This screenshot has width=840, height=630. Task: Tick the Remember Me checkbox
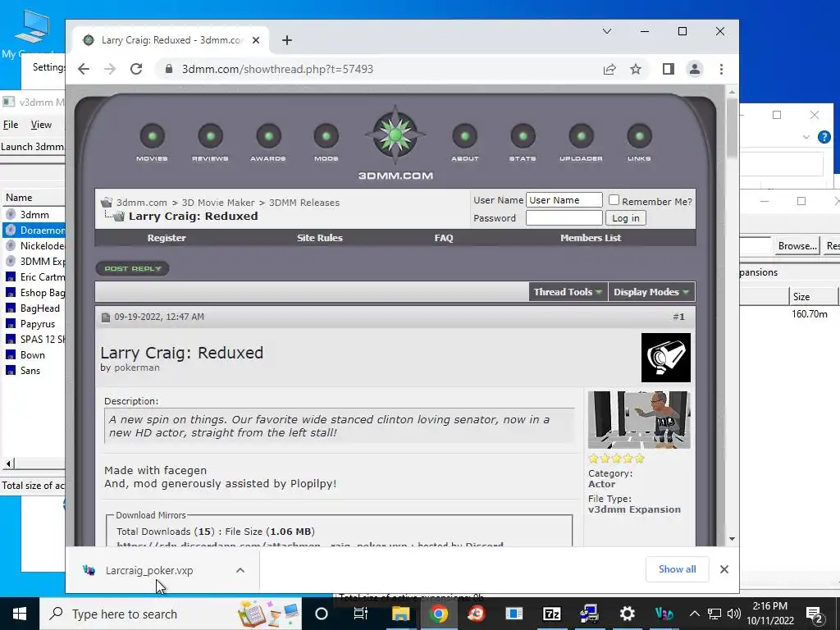614,200
